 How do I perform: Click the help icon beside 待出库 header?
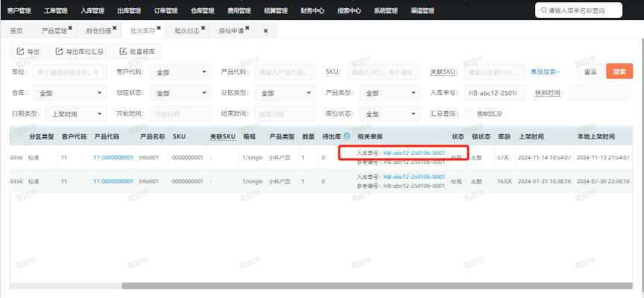click(347, 136)
